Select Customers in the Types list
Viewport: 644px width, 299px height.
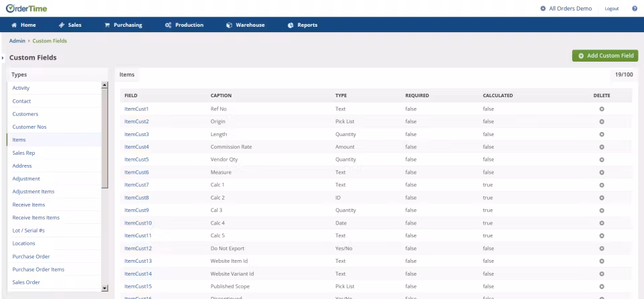[25, 114]
